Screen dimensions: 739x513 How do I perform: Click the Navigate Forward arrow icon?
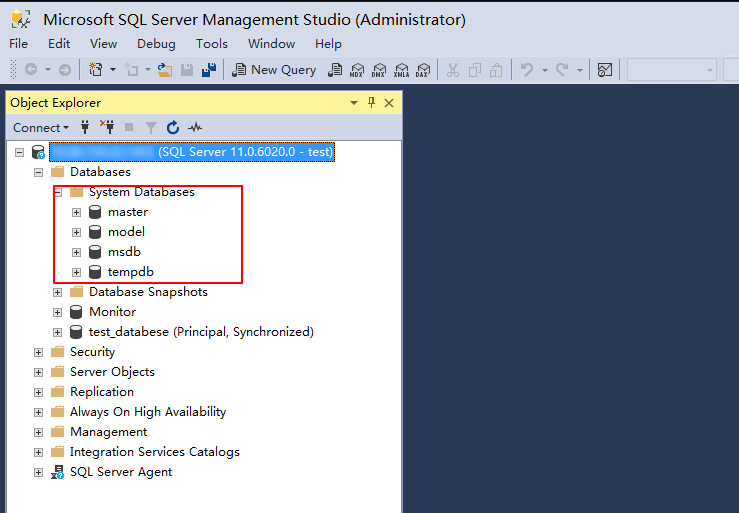click(x=65, y=70)
